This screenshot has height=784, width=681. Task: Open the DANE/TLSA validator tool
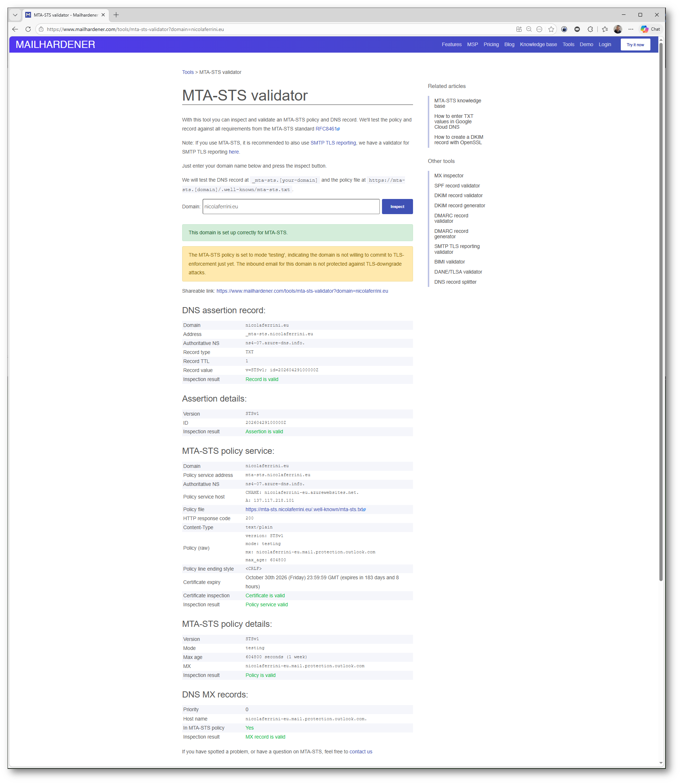coord(458,272)
